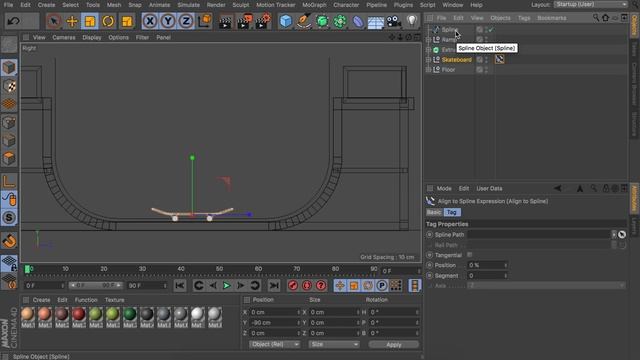Toggle the Y axis lock
The height and width of the screenshot is (360, 640).
point(168,21)
